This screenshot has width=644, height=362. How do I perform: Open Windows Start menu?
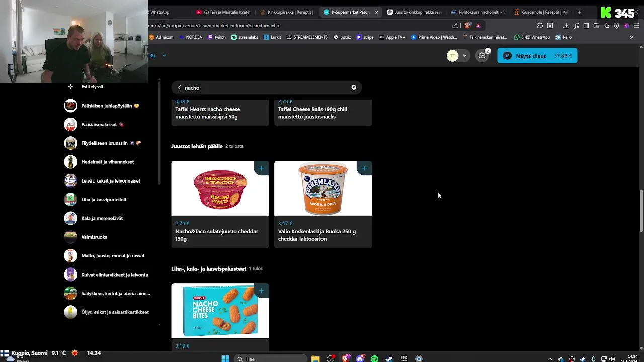[225, 359]
